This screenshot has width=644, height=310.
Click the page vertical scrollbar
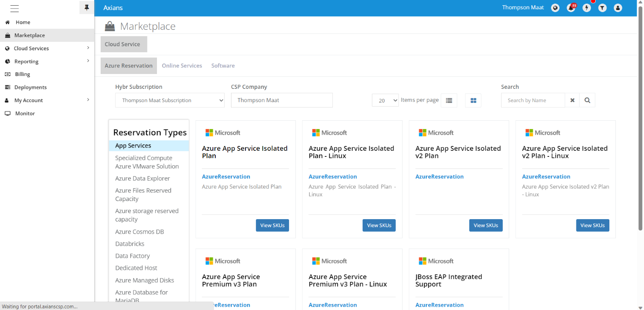(x=640, y=121)
